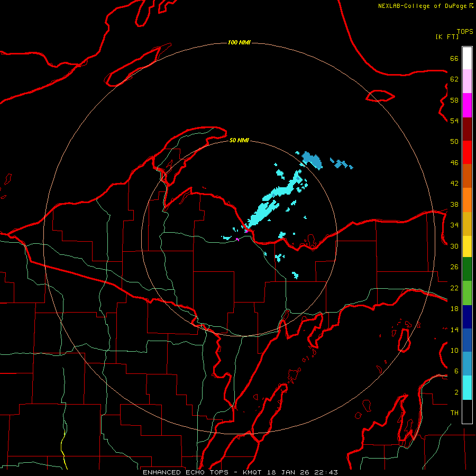
Task: Click the black TH legend block
Action: pyautogui.click(x=467, y=411)
